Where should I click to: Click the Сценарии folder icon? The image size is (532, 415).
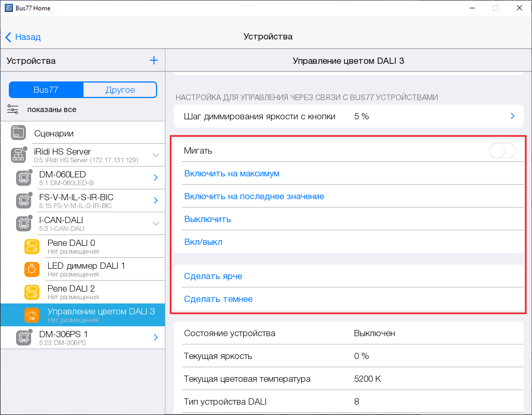pos(19,133)
